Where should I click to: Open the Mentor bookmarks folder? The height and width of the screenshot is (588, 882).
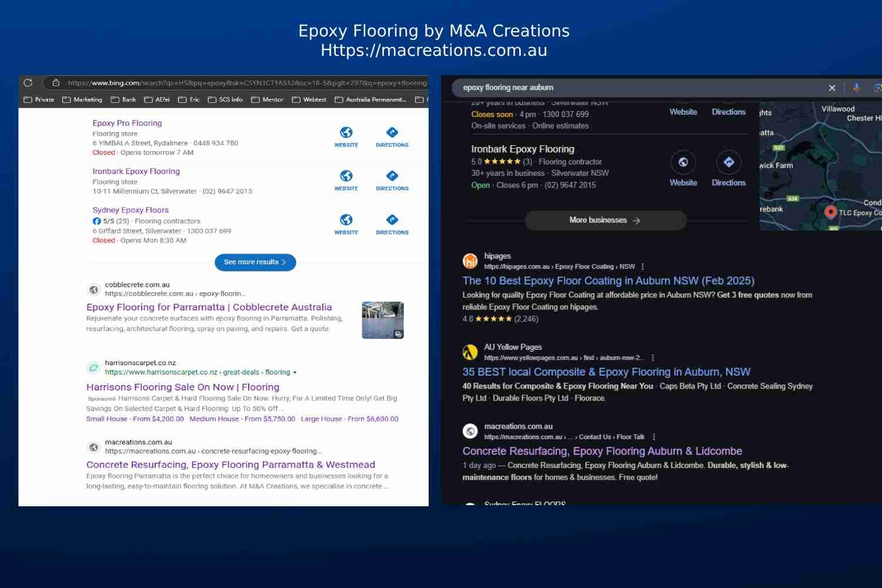(268, 100)
